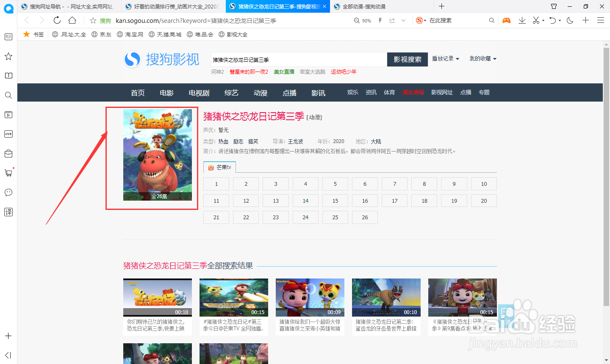Open the downloads manager icon
The width and height of the screenshot is (610, 364).
pos(522,20)
